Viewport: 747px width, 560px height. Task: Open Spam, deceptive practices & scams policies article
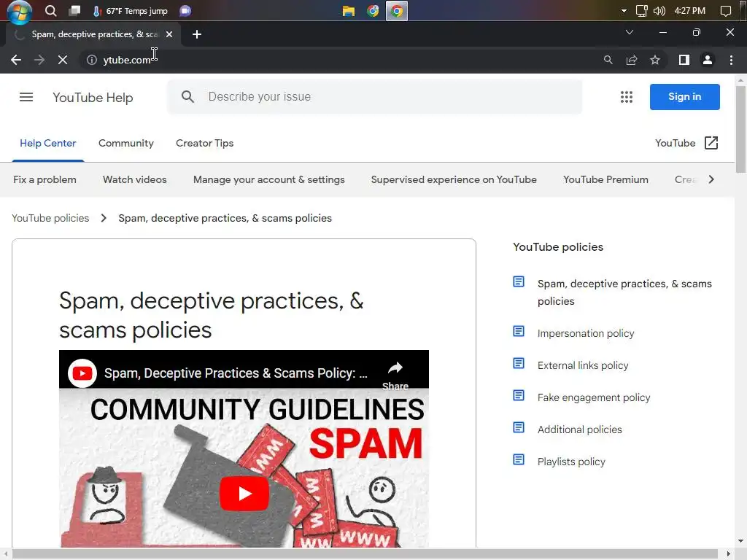coord(624,292)
